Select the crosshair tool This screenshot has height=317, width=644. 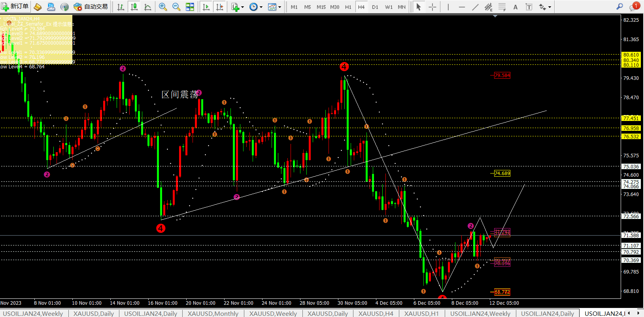(432, 7)
